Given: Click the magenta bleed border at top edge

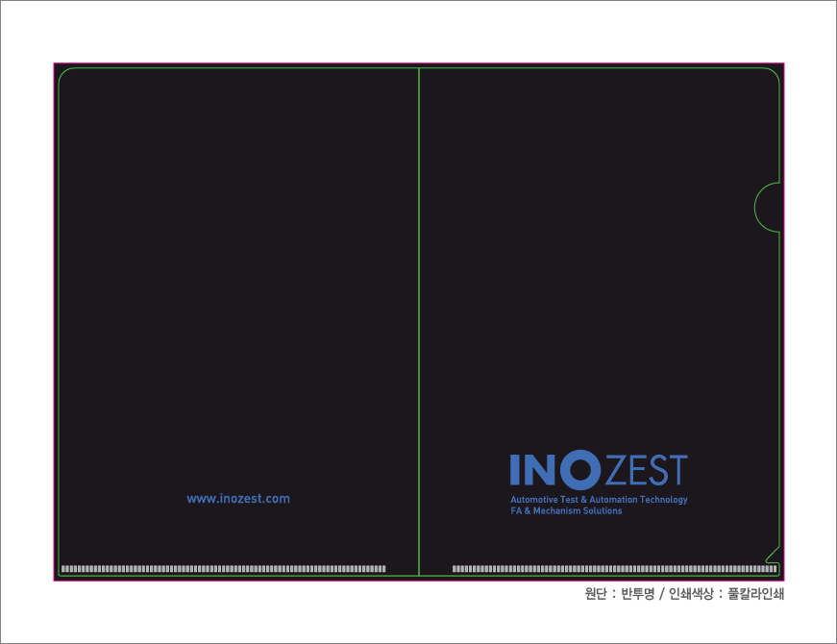Looking at the screenshot, I should pos(419,63).
